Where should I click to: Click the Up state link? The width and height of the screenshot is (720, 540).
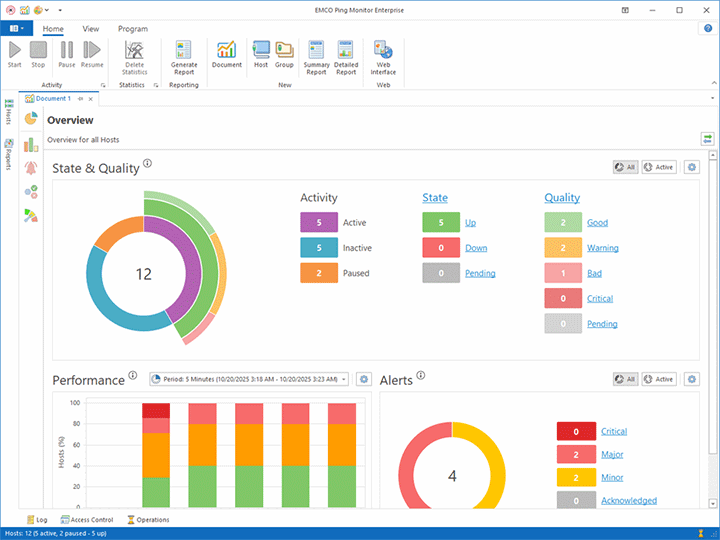pos(470,223)
